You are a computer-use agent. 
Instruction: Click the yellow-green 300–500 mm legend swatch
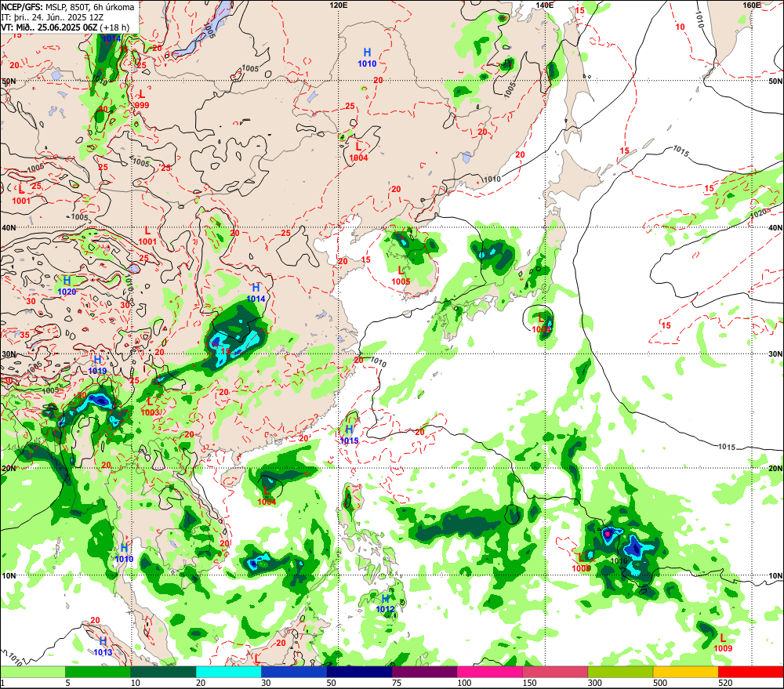620,672
